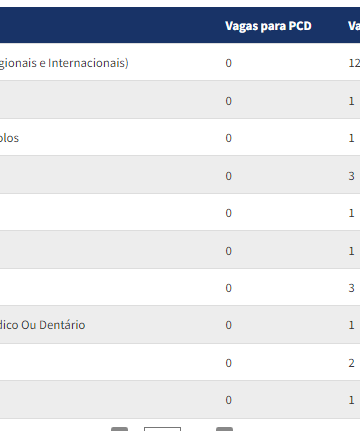
Task: Click the page number input field
Action: (162, 429)
